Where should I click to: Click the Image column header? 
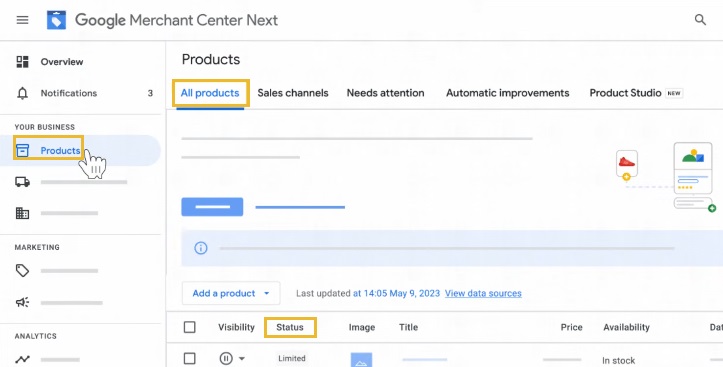(x=362, y=327)
